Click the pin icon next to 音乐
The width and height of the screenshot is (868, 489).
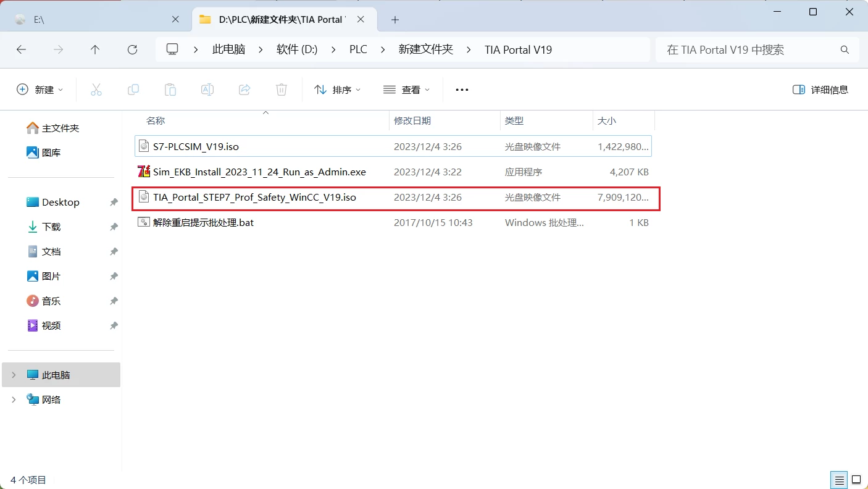point(114,301)
